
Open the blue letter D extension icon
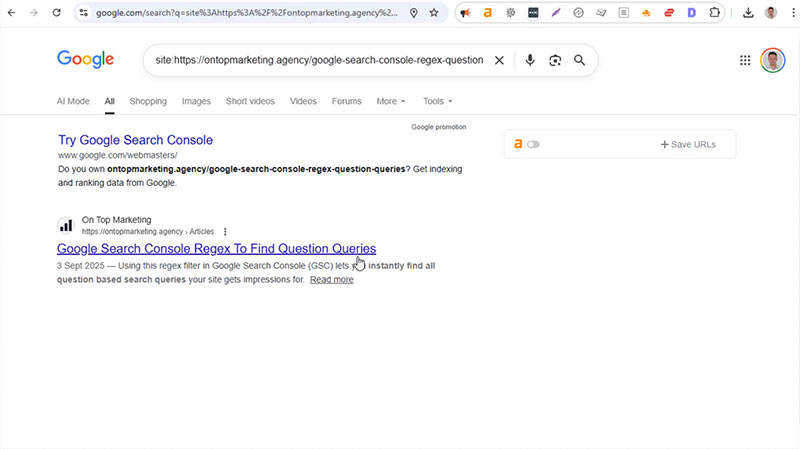click(691, 13)
